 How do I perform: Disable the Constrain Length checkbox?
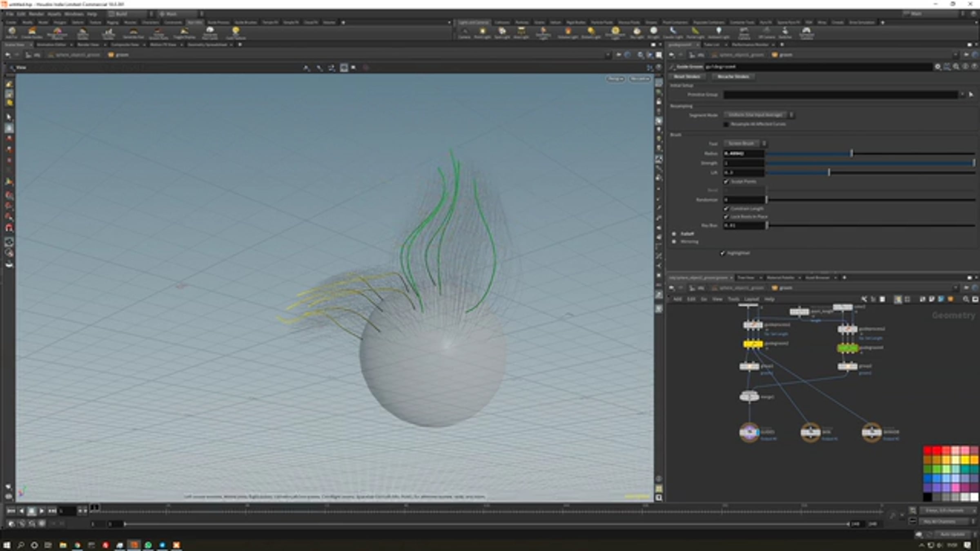726,209
